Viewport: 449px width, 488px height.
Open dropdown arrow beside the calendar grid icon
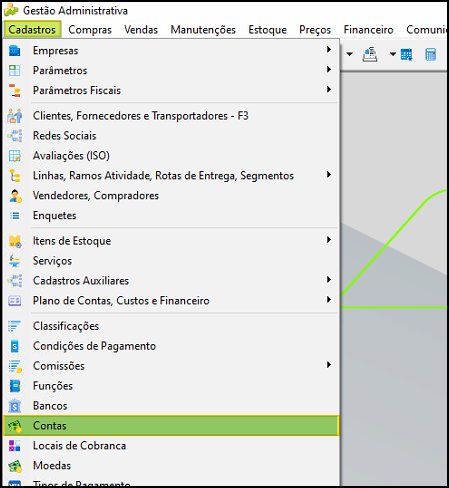(393, 54)
